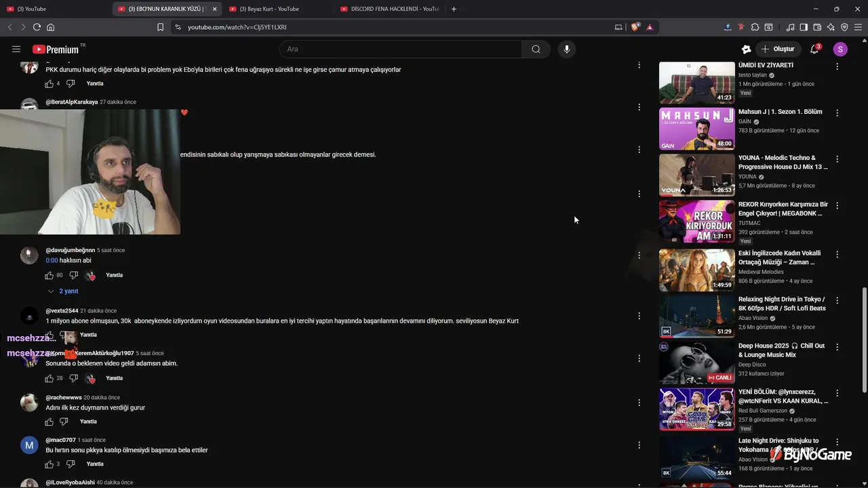Dislike the 'haklısın abi' comment

(73, 275)
